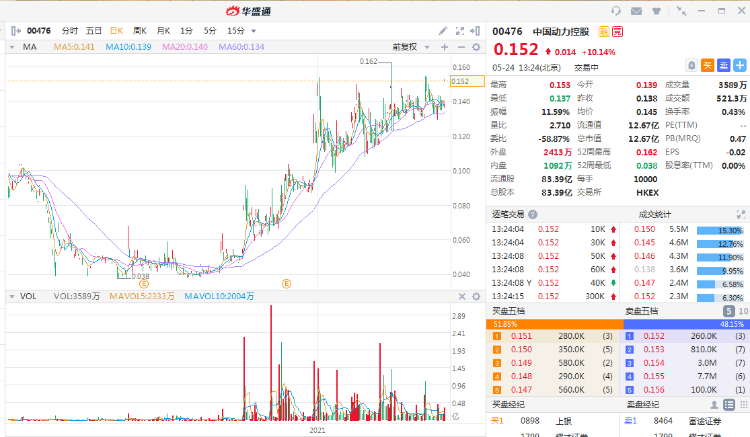Select ask level 4 at 0.155

point(685,376)
